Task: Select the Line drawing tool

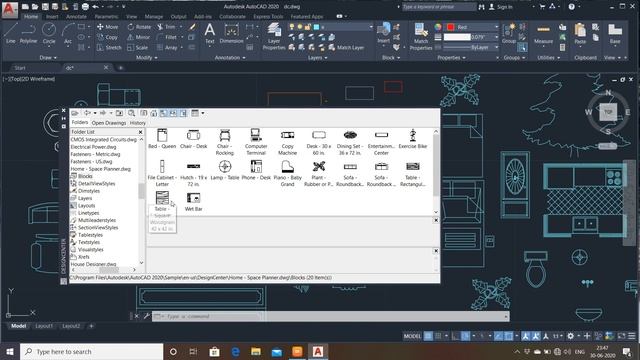Action: [x=10, y=33]
